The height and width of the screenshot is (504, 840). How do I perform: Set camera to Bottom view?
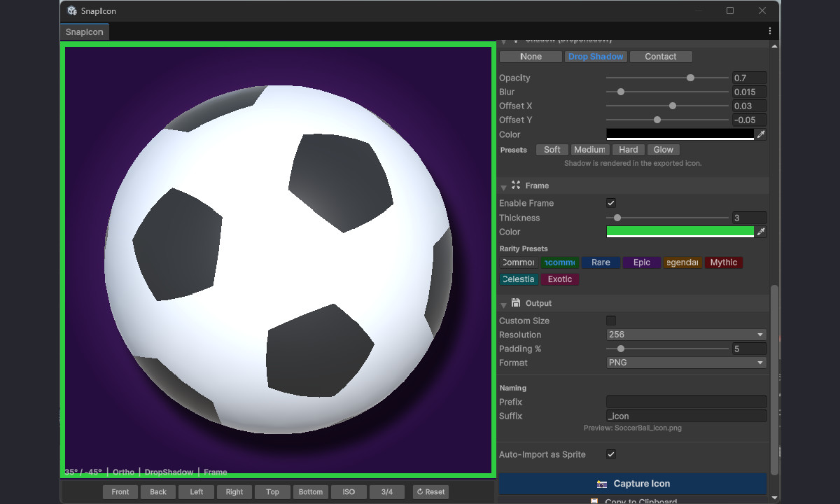311,492
